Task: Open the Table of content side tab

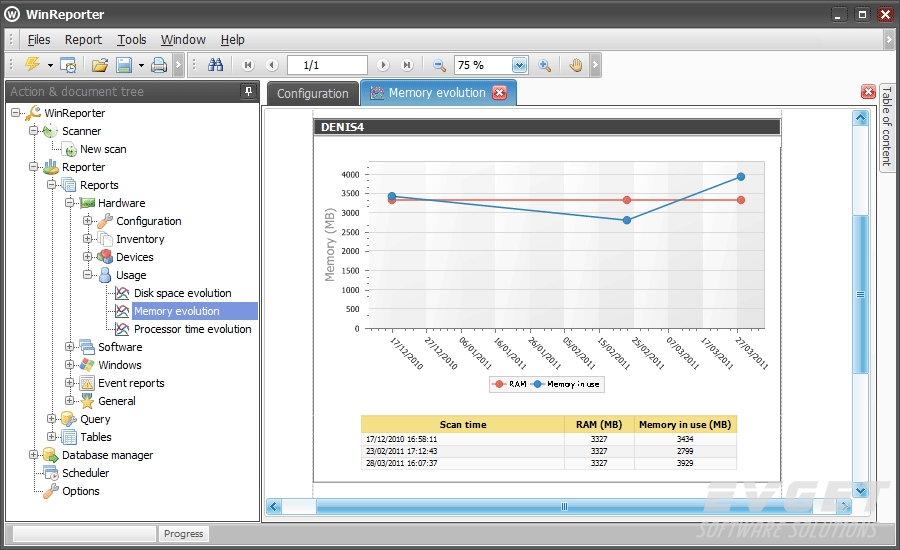Action: tap(887, 127)
